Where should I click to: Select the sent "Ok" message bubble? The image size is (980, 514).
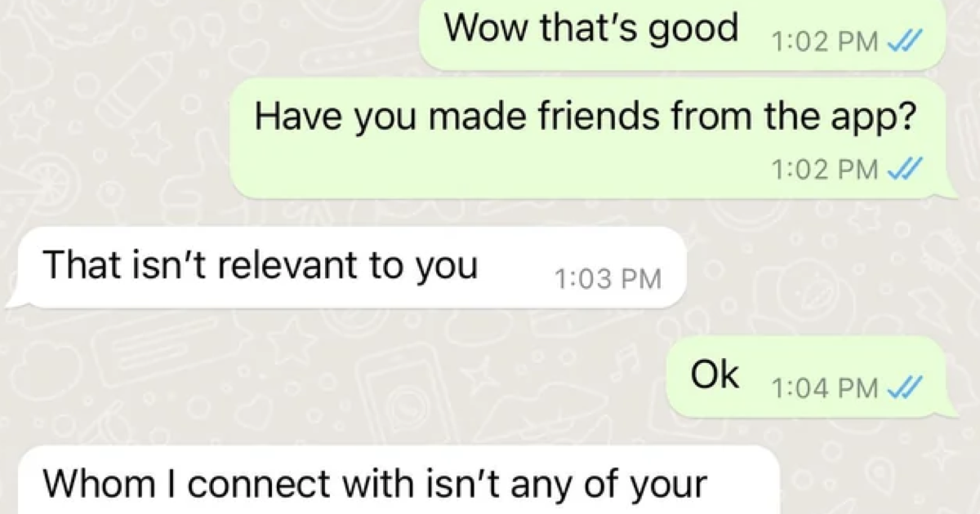point(812,377)
